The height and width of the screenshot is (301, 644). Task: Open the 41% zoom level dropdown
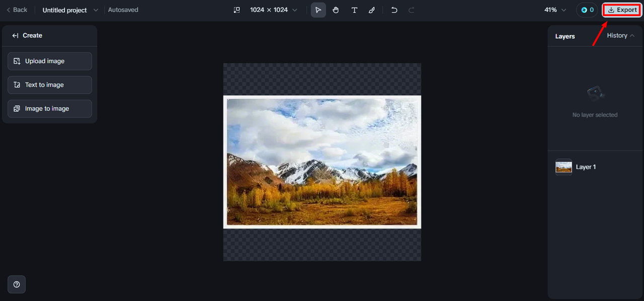tap(555, 10)
